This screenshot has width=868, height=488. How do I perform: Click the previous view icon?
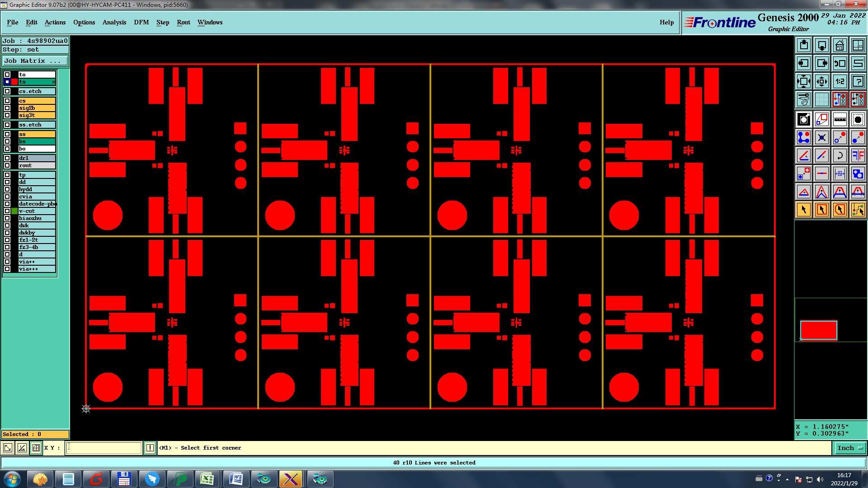[840, 63]
